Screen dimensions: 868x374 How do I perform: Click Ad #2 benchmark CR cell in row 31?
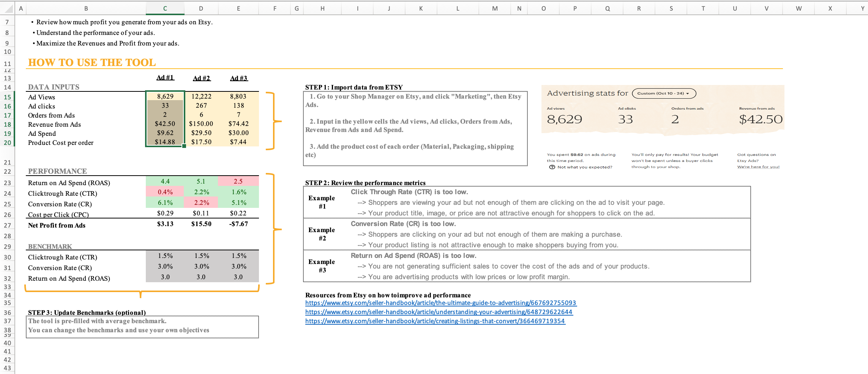[201, 266]
